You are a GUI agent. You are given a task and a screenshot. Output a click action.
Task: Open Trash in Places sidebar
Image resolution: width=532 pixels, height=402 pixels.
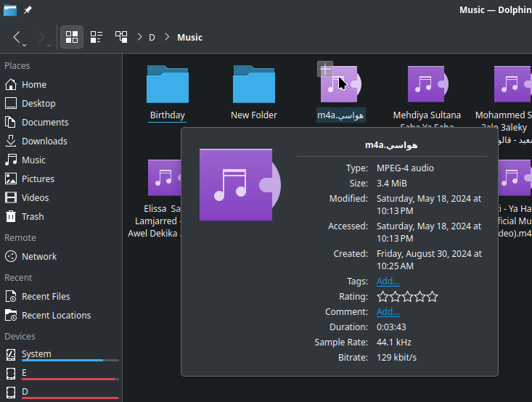click(61, 216)
